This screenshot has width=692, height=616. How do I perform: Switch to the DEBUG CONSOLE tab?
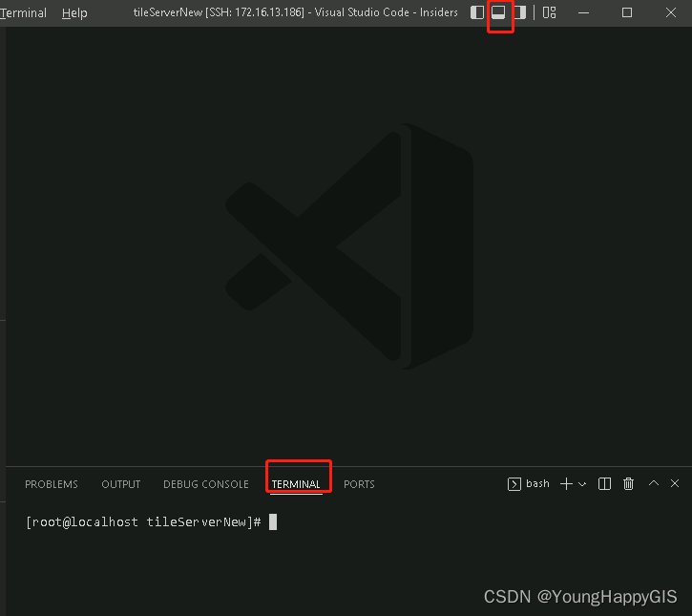[x=206, y=484]
